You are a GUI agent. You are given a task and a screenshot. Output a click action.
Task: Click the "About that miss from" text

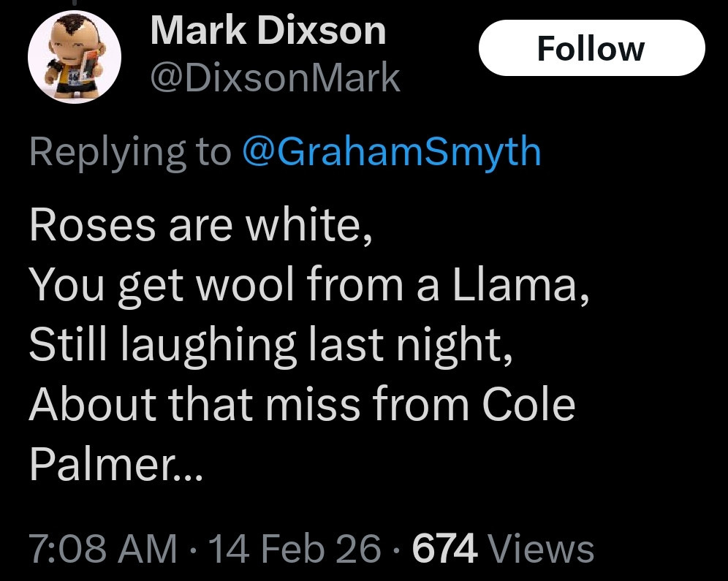[249, 404]
